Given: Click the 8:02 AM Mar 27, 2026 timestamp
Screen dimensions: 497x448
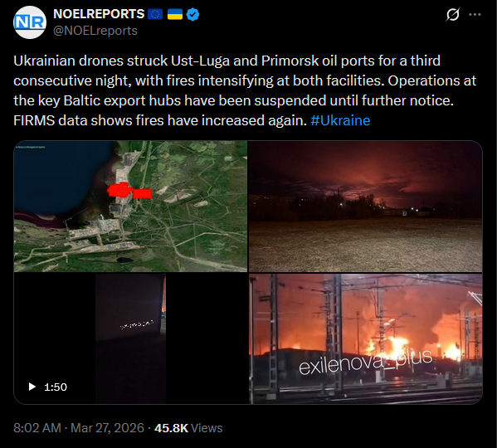Looking at the screenshot, I should point(79,428).
